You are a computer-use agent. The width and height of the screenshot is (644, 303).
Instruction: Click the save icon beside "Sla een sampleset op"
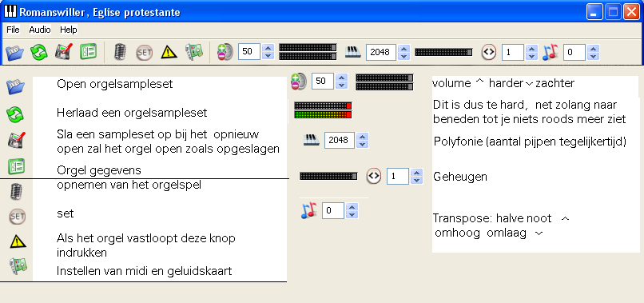coord(17,140)
